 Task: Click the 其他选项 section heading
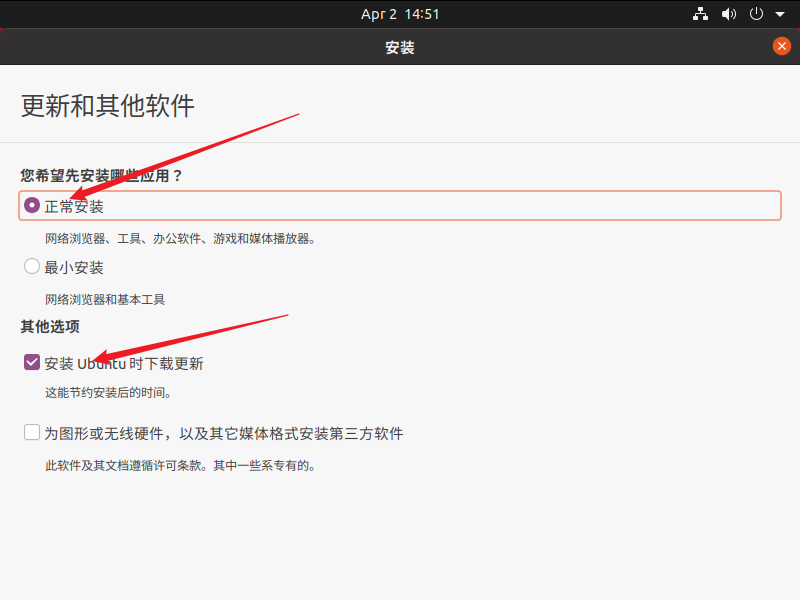click(50, 327)
